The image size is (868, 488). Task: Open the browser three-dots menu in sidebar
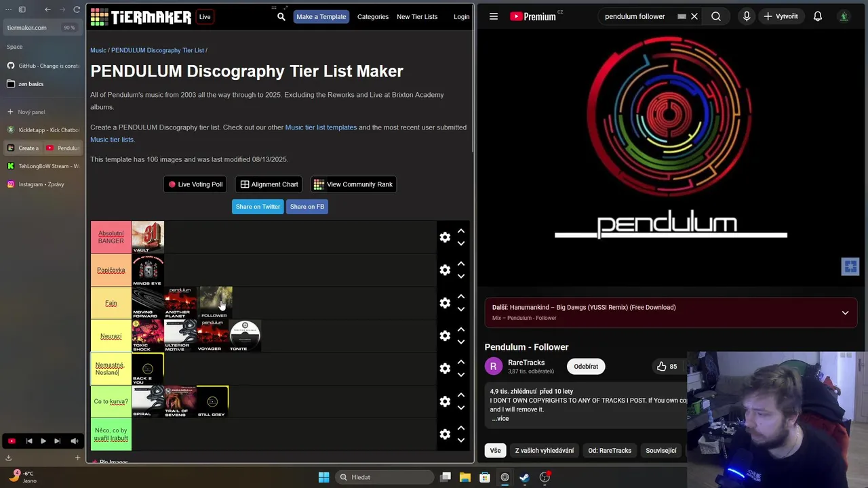click(x=8, y=9)
